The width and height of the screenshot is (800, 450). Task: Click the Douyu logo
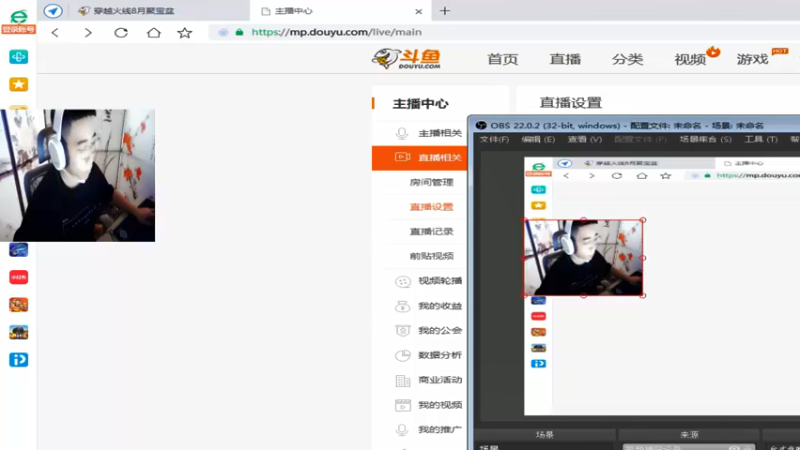click(x=406, y=59)
